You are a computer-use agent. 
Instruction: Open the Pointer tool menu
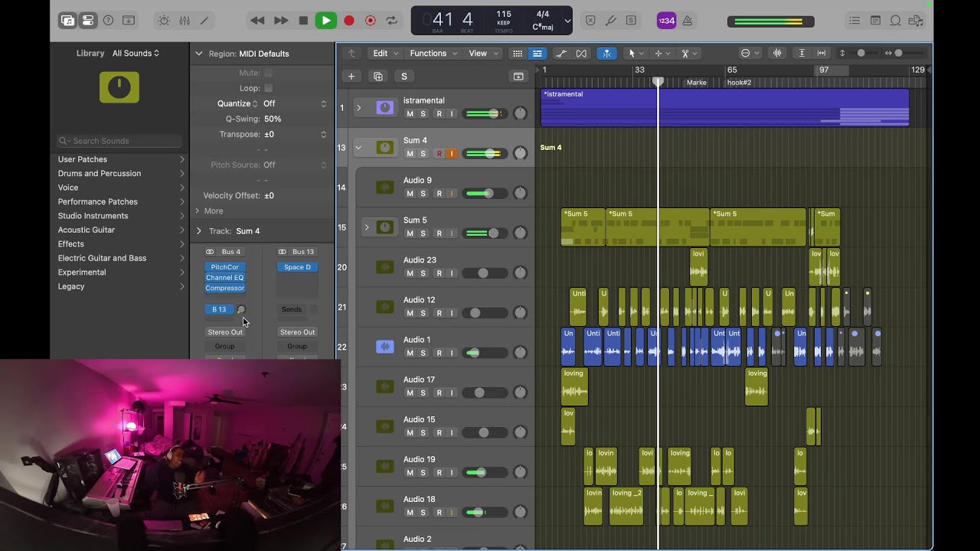pyautogui.click(x=635, y=54)
